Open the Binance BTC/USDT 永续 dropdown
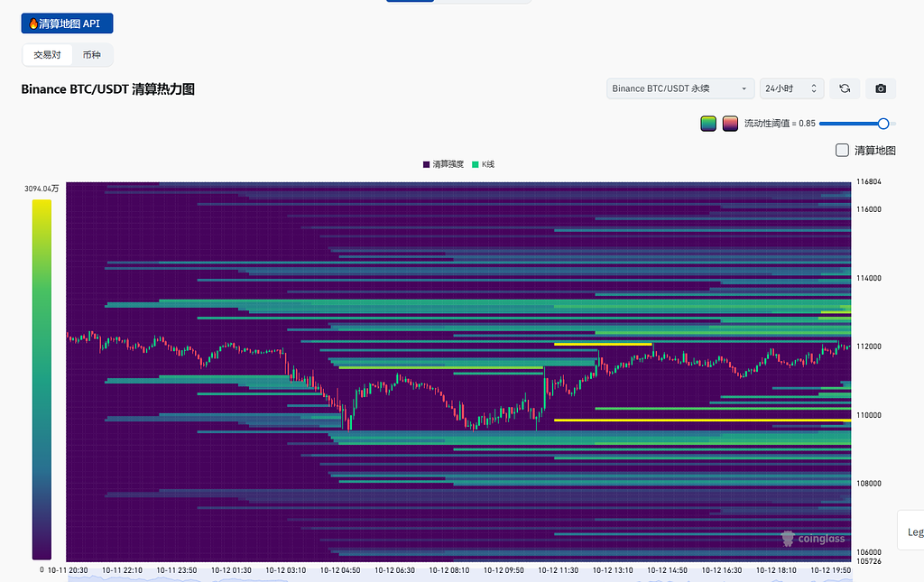 [x=679, y=88]
